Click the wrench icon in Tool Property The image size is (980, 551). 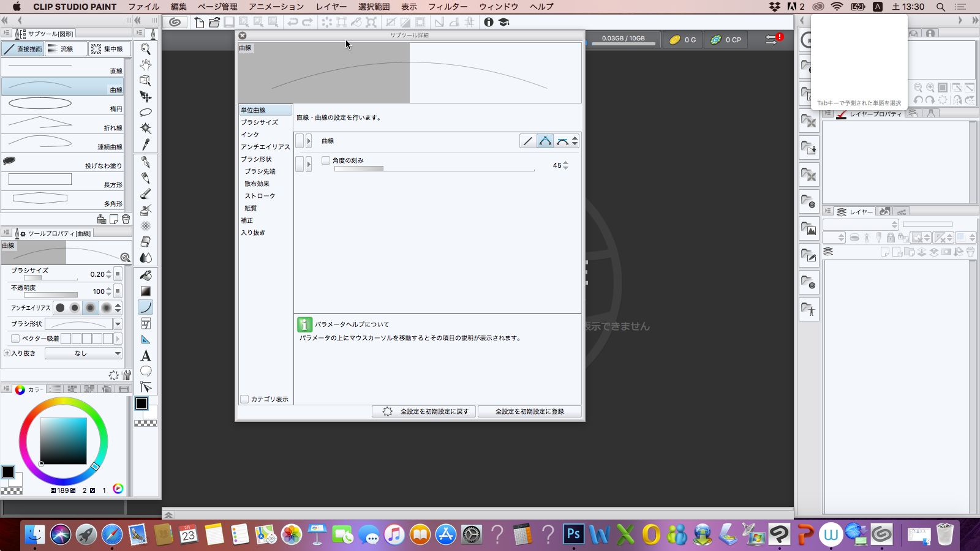click(x=127, y=375)
